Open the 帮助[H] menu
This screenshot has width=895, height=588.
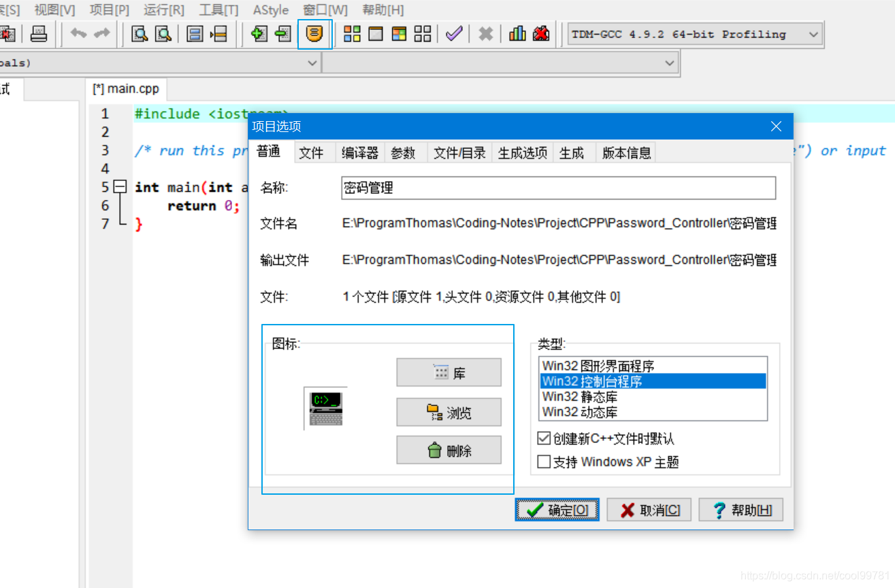[383, 10]
